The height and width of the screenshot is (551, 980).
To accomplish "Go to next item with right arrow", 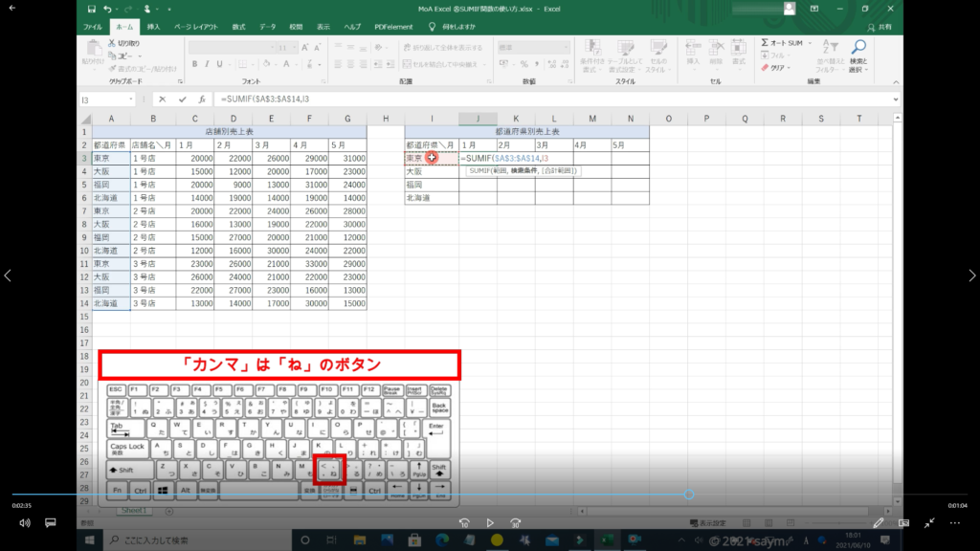I will pos(971,275).
